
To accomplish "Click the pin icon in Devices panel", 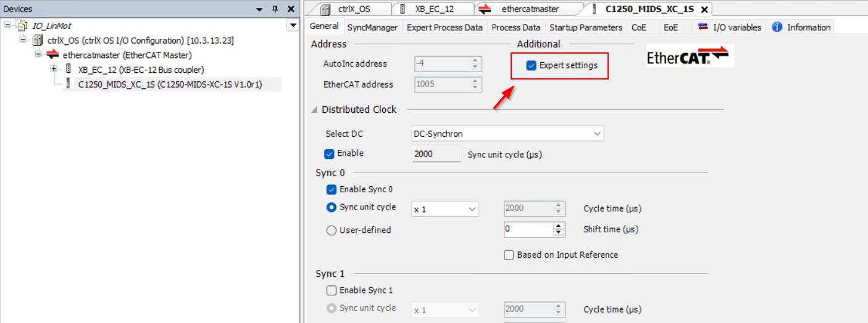I will (x=275, y=9).
